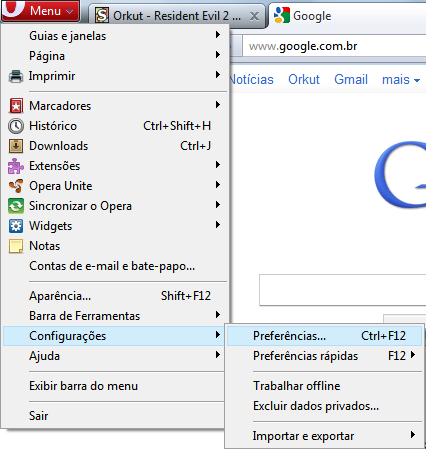Click the Google tab favicon
The image size is (426, 449).
(282, 15)
